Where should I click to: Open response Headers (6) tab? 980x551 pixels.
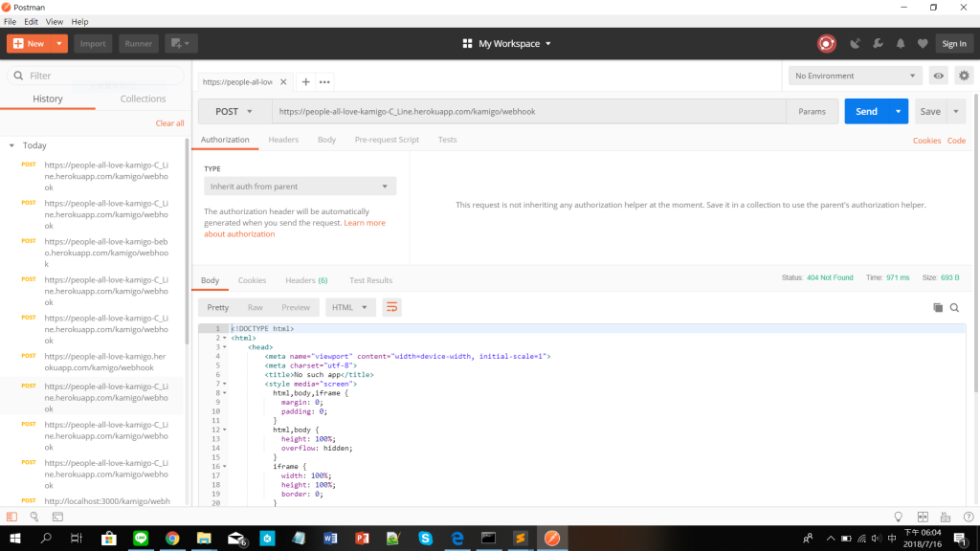(306, 280)
